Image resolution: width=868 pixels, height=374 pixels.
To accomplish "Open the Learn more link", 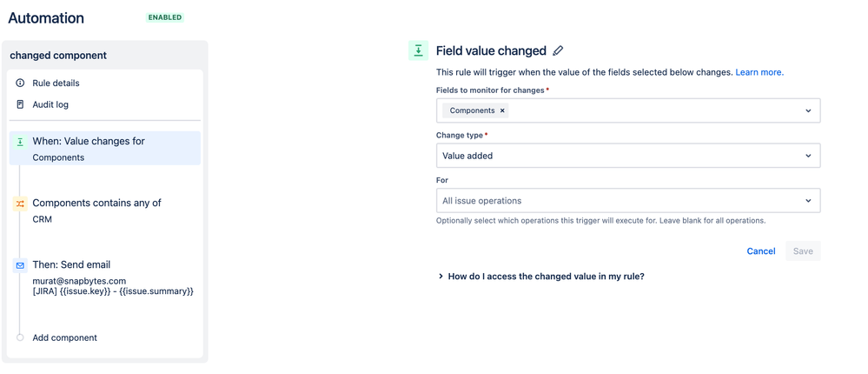I will click(759, 72).
